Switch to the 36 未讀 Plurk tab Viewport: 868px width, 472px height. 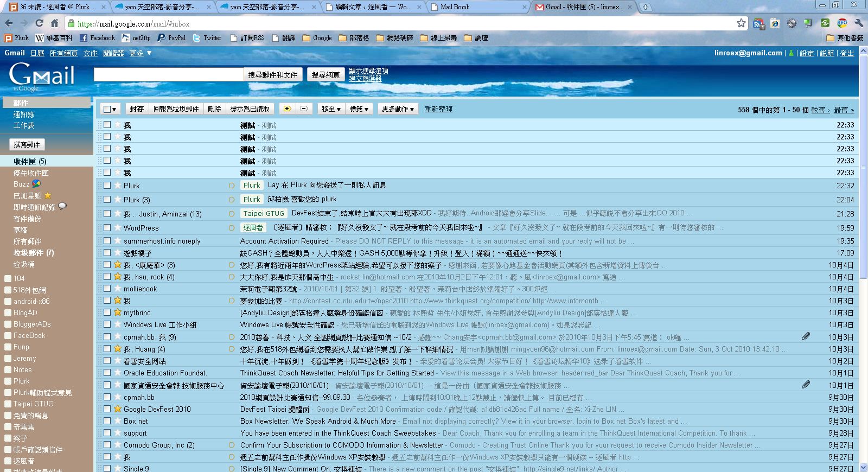pyautogui.click(x=56, y=7)
